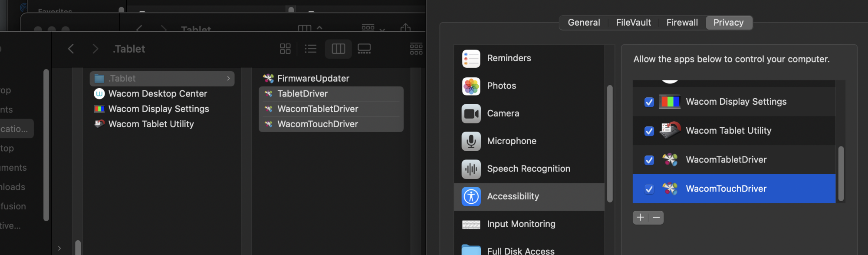The height and width of the screenshot is (255, 868).
Task: Open the FileVault tab
Action: pos(633,23)
